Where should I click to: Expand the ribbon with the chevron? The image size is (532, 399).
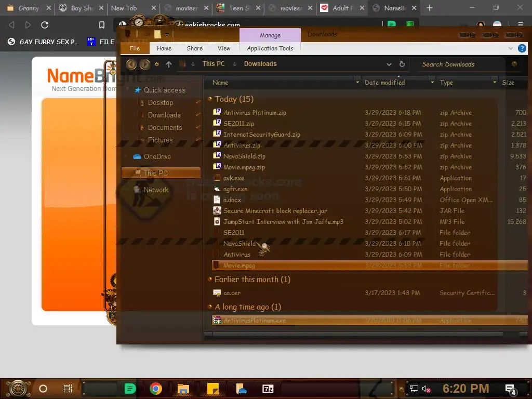(510, 48)
